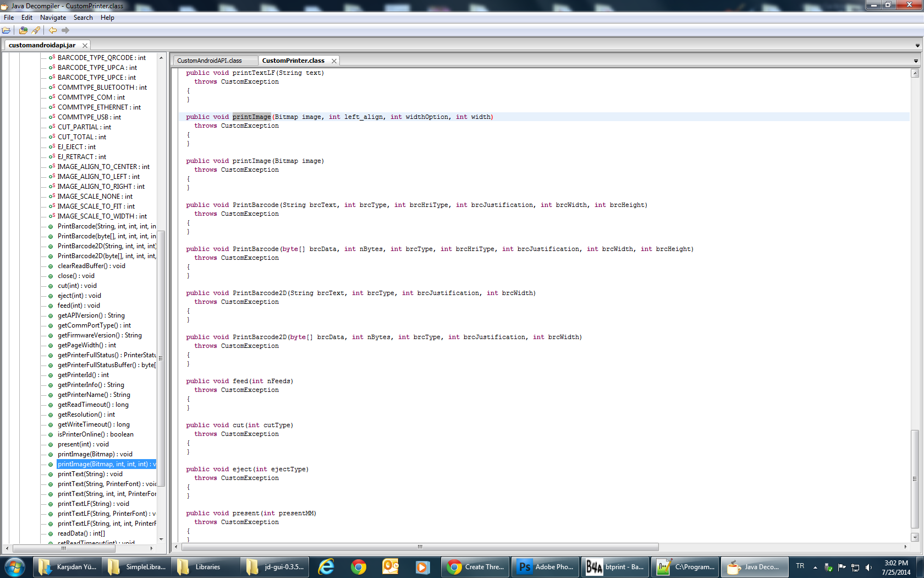
Task: Click 'public void feed(int nFeeds)' code line
Action: point(239,381)
